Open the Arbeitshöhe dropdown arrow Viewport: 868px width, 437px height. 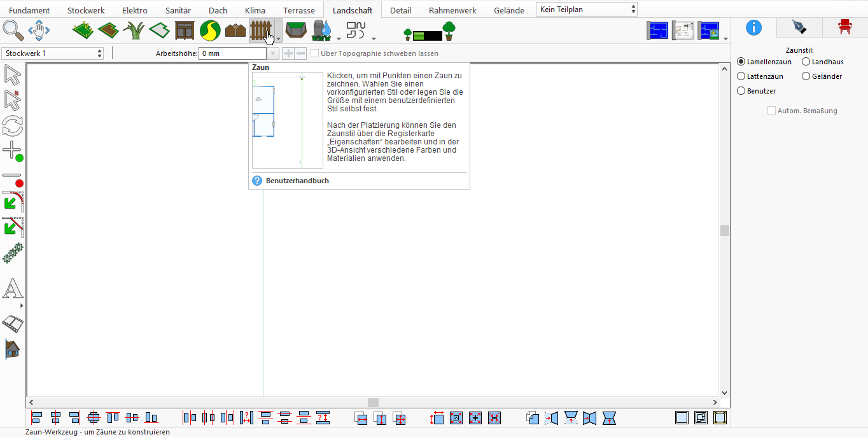coord(273,53)
